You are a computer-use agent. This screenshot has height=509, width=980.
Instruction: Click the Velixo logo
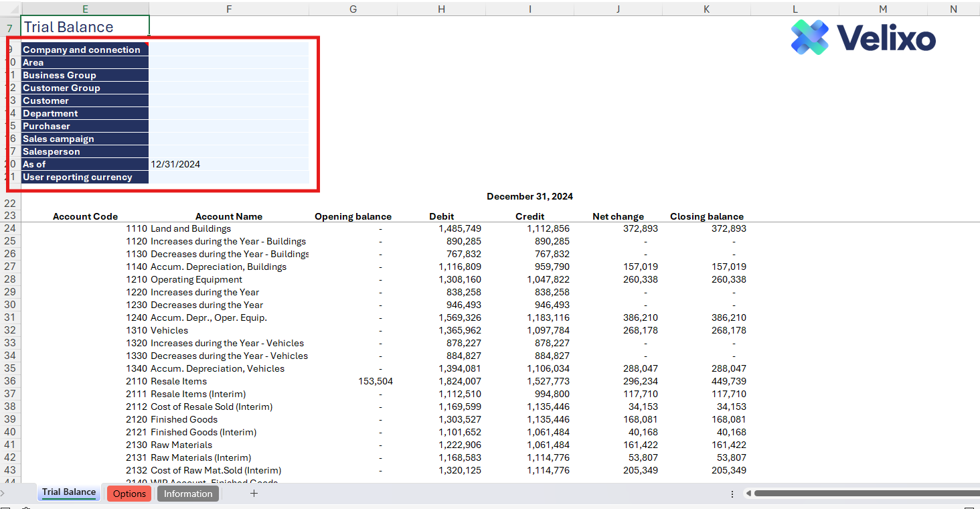[x=863, y=37]
